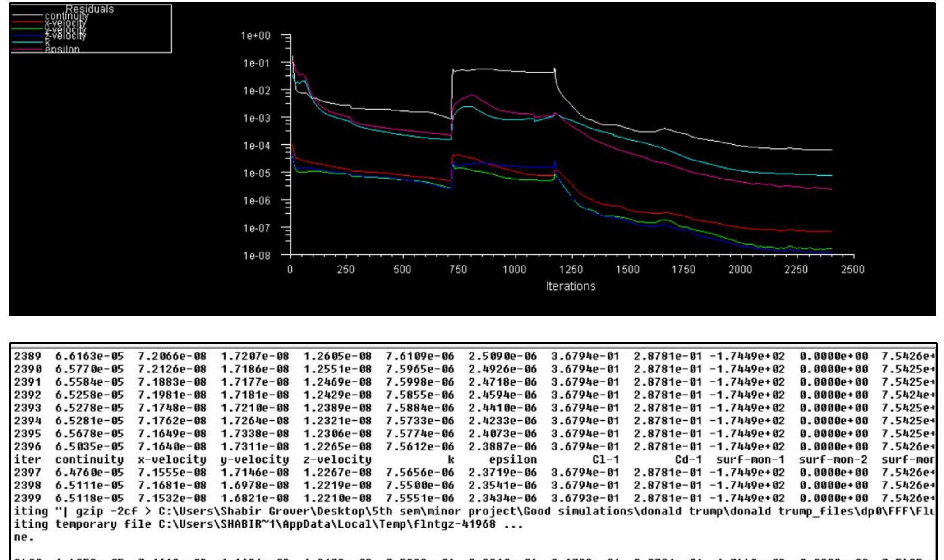Click the "1e+00" y-axis label
The image size is (944, 560).
pyautogui.click(x=256, y=36)
